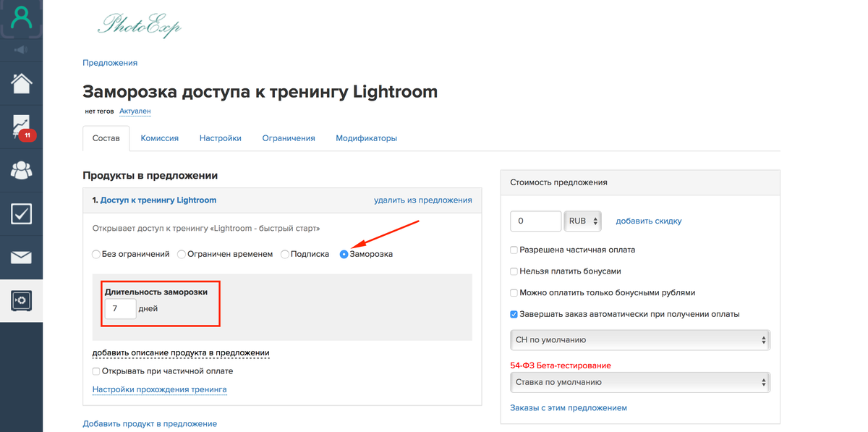Switch to the 'Ограничения' tab
868x432 pixels.
pos(289,138)
